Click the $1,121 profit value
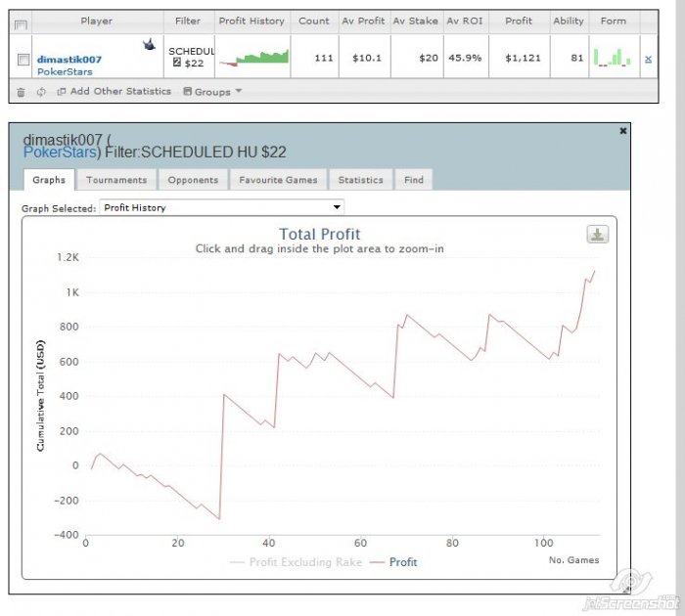 pyautogui.click(x=523, y=58)
